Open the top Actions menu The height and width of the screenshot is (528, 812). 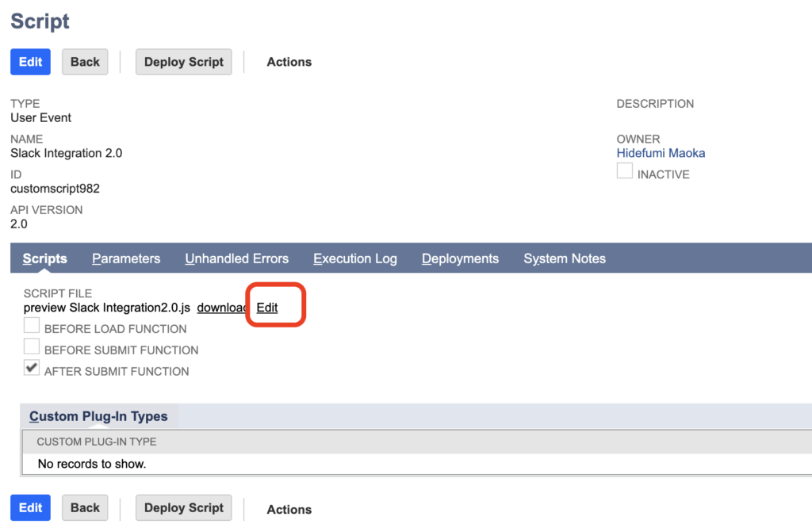coord(289,62)
